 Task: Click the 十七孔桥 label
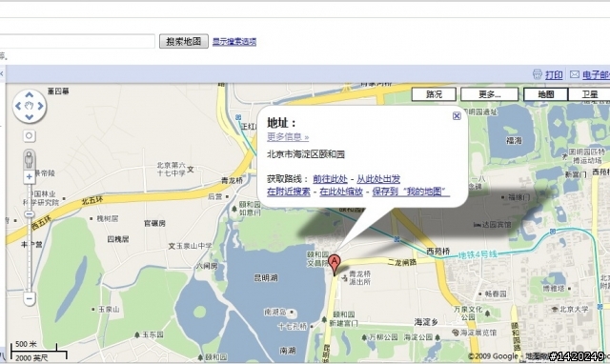(293, 326)
